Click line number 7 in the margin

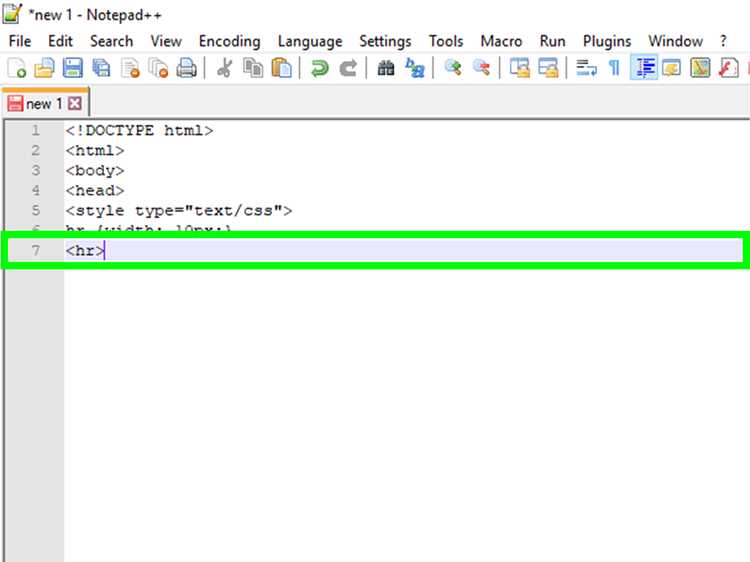[x=35, y=250]
